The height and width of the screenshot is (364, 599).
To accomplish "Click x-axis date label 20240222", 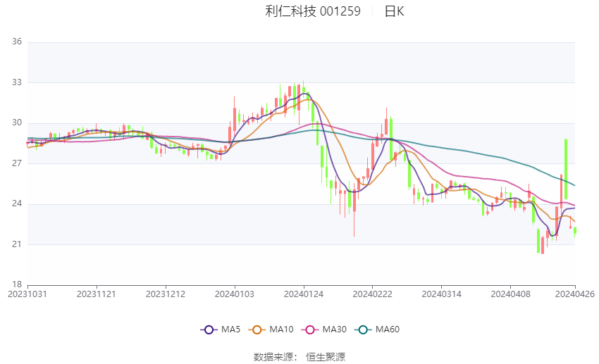I will [x=373, y=294].
